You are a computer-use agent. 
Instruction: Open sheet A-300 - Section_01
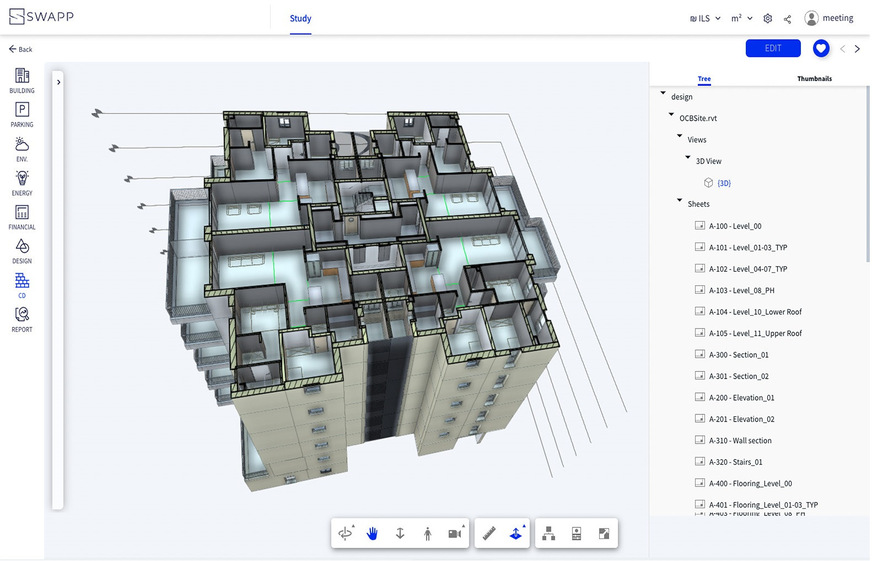click(x=732, y=355)
